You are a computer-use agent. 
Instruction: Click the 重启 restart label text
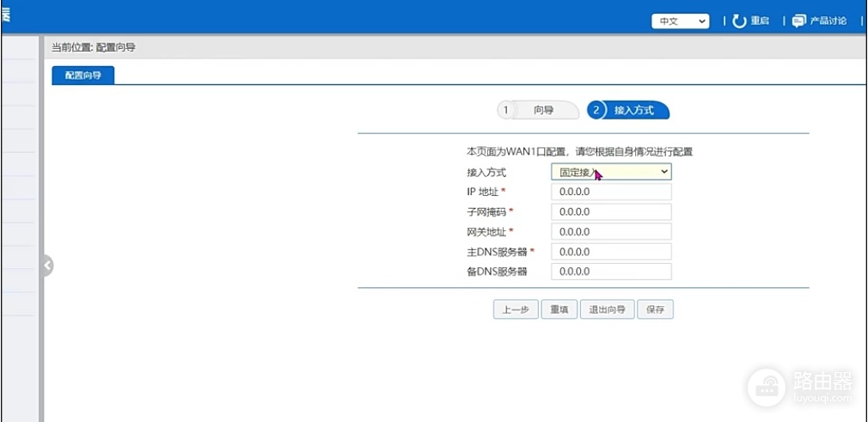(760, 21)
